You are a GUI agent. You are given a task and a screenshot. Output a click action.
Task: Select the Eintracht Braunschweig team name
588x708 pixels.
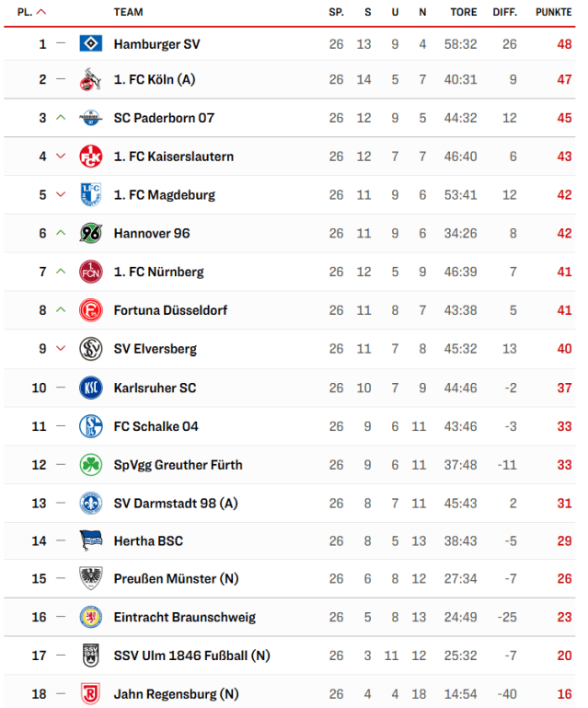184,617
